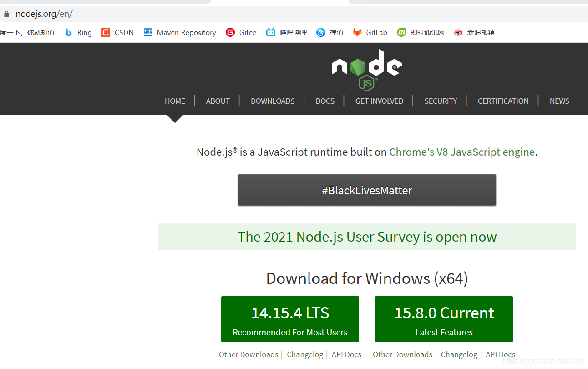Open the NEWS nav item

[x=559, y=101]
